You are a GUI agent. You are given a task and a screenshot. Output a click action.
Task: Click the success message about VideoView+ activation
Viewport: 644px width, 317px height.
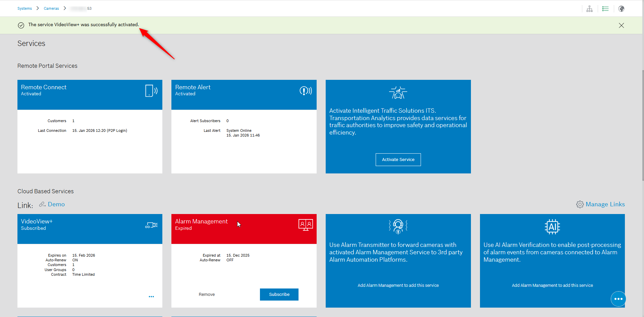click(84, 24)
